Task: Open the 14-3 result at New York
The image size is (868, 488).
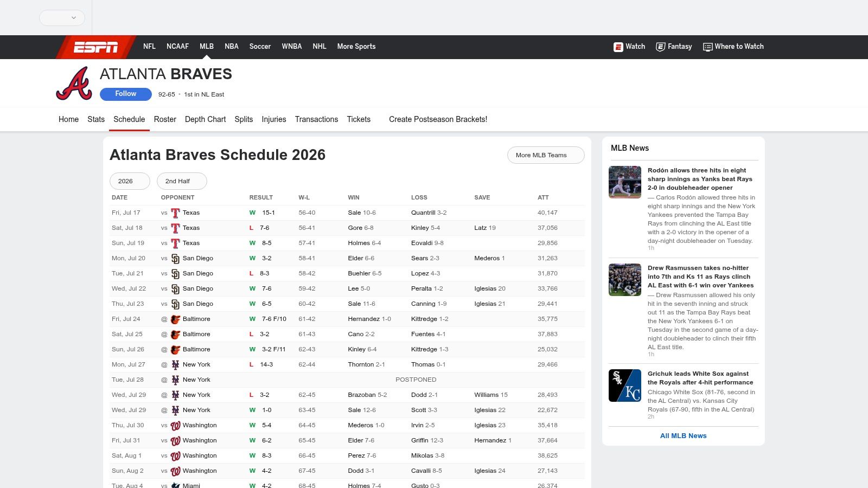Action: (266, 365)
